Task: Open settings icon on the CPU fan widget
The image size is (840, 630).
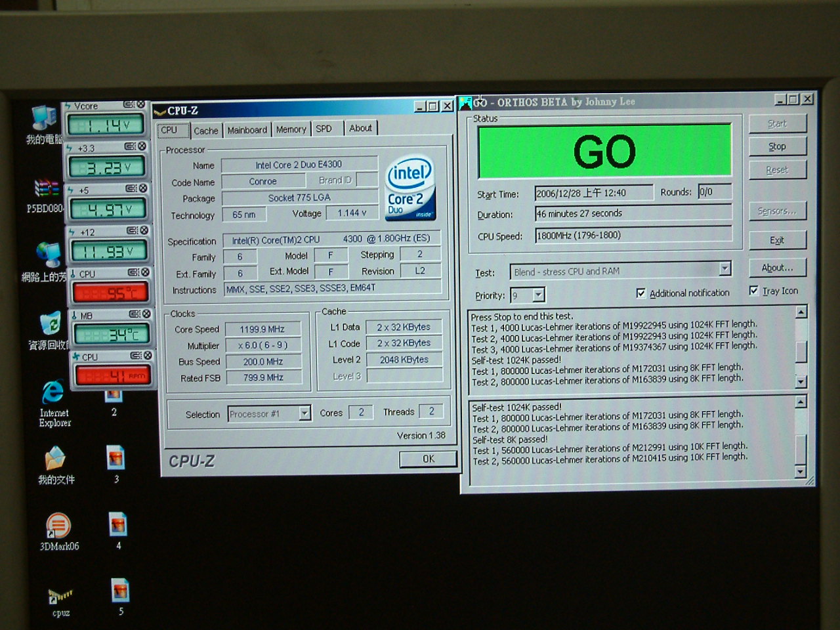Action: (136, 355)
